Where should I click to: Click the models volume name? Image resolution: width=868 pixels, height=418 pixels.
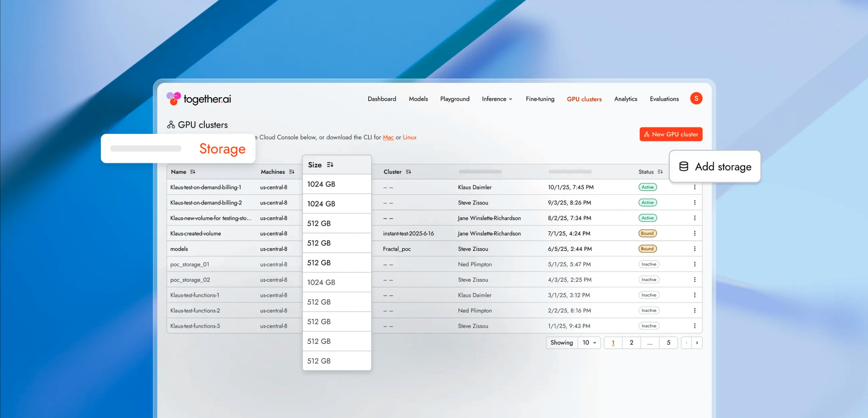[x=179, y=249]
